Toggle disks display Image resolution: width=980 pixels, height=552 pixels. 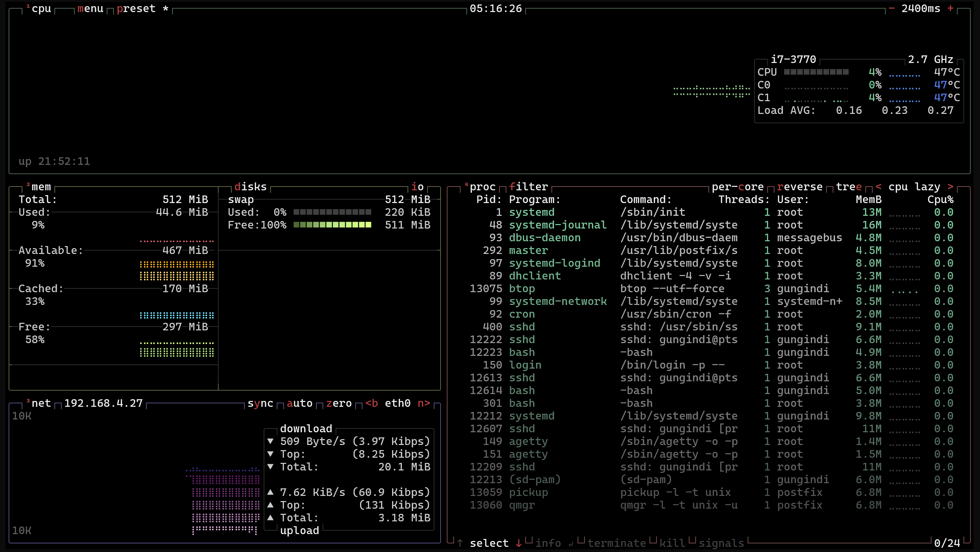pos(250,187)
